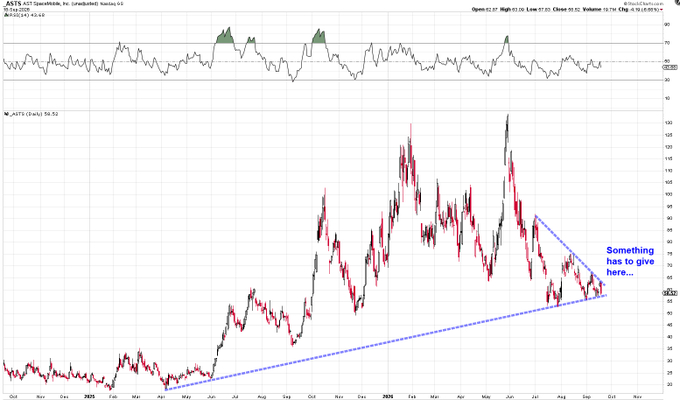Click the current RSI value tag on right axis
The width and height of the screenshot is (680, 400).
[x=670, y=67]
